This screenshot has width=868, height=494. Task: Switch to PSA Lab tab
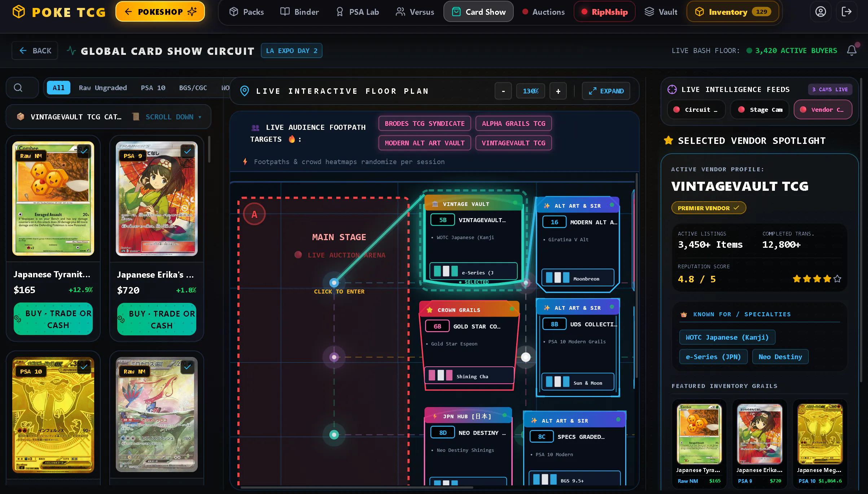(x=357, y=12)
